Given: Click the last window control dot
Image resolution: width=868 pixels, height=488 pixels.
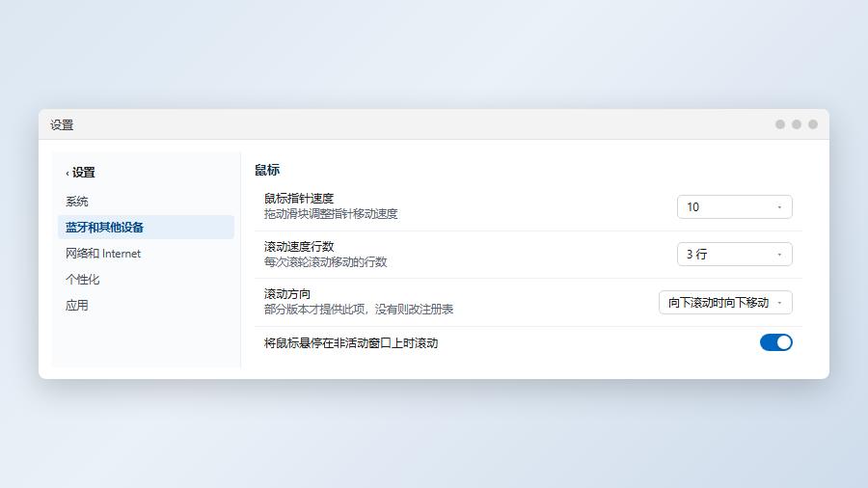Looking at the screenshot, I should click(x=813, y=124).
